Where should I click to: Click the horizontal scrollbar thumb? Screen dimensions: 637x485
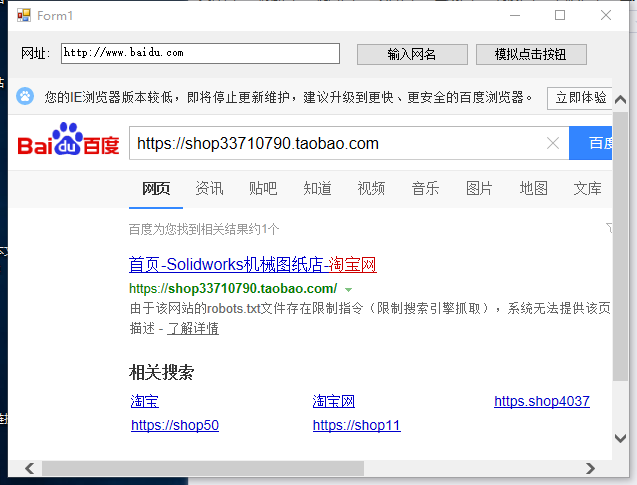pos(203,468)
